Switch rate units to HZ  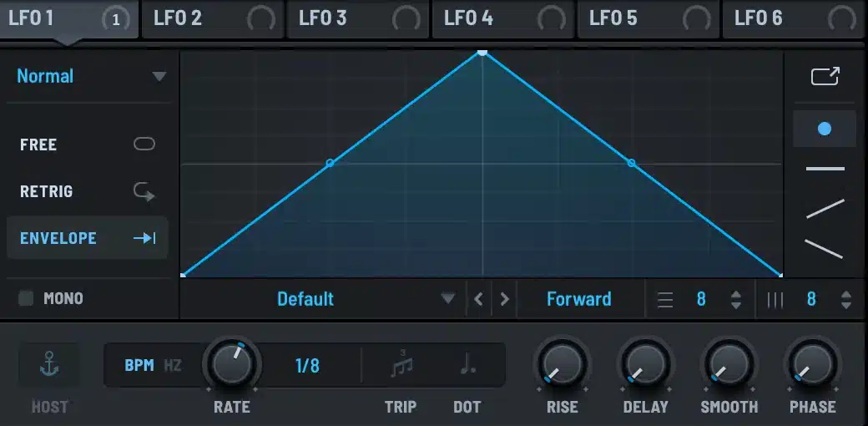coord(173,366)
